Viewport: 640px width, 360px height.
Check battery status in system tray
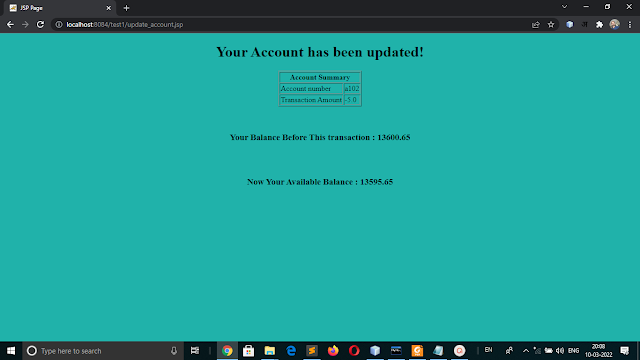click(x=549, y=351)
